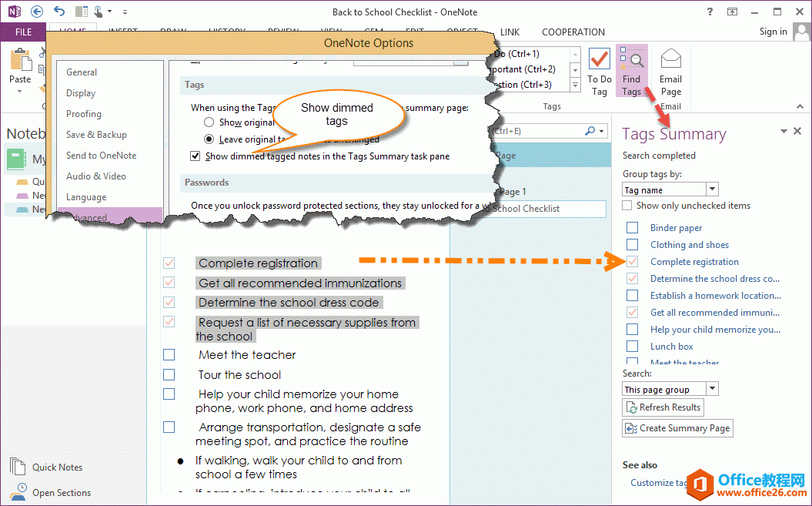Click the OneNote app icon in title bar
The height and width of the screenshot is (506, 812).
tap(14, 12)
